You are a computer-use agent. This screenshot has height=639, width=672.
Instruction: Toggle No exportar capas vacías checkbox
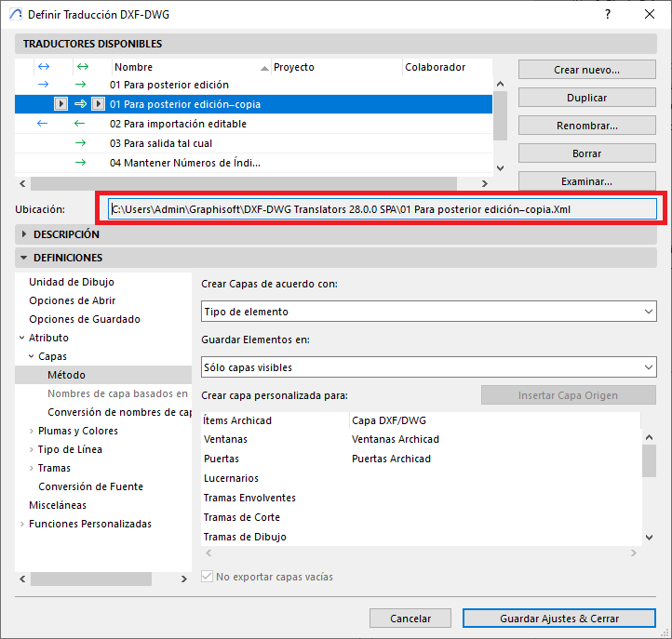208,577
